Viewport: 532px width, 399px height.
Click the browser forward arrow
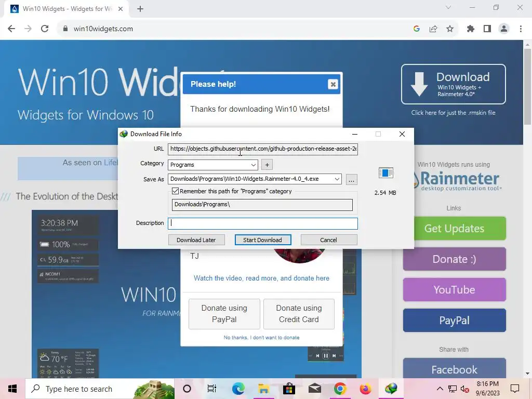pyautogui.click(x=28, y=29)
